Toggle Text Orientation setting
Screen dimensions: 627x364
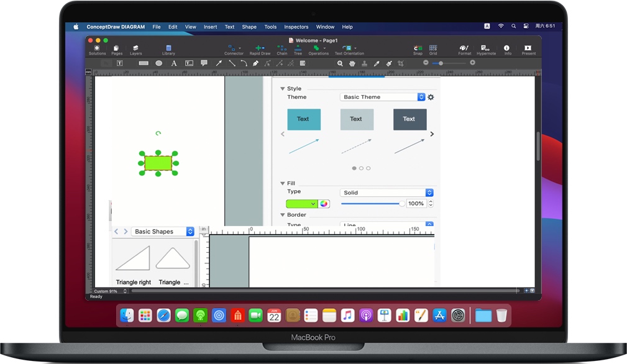[347, 48]
